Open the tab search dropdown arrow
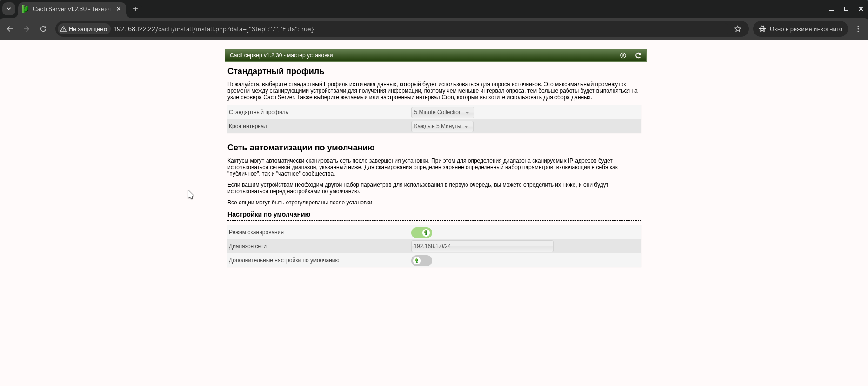Image resolution: width=868 pixels, height=386 pixels. coord(9,9)
